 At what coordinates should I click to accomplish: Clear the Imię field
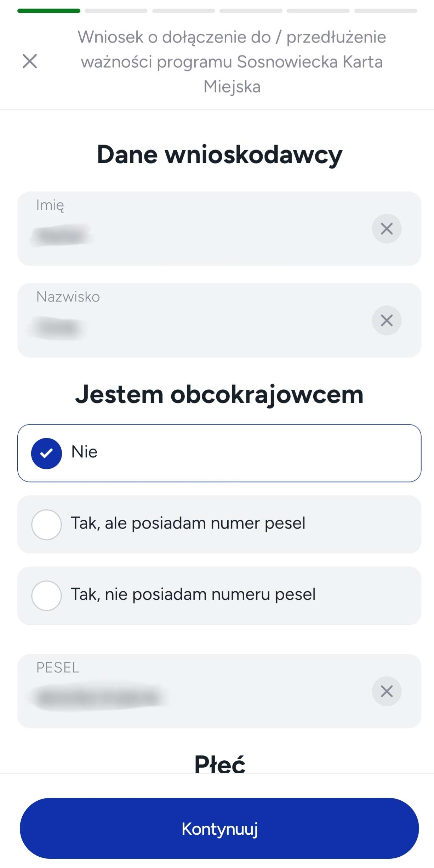[387, 229]
